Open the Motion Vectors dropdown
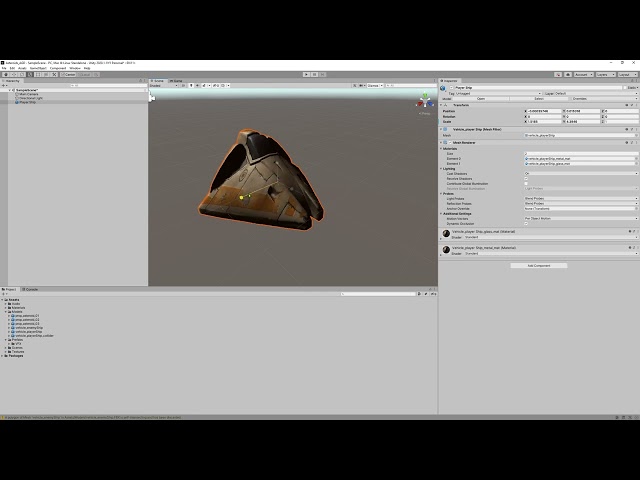 point(581,218)
